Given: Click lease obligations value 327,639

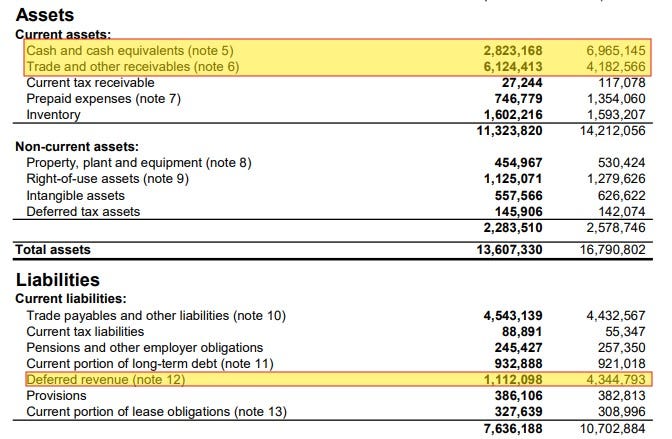Looking at the screenshot, I should (x=519, y=412).
